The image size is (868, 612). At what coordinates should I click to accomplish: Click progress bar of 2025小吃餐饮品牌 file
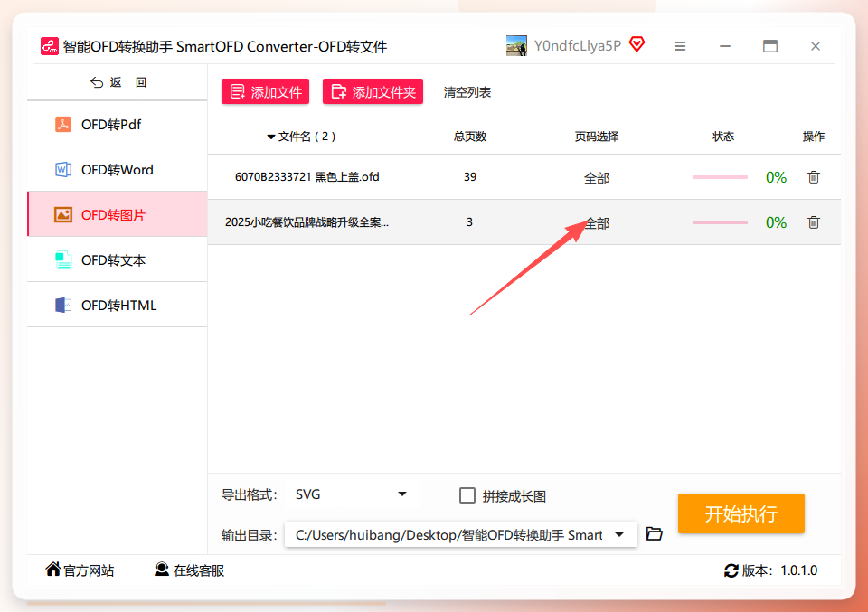pos(721,222)
